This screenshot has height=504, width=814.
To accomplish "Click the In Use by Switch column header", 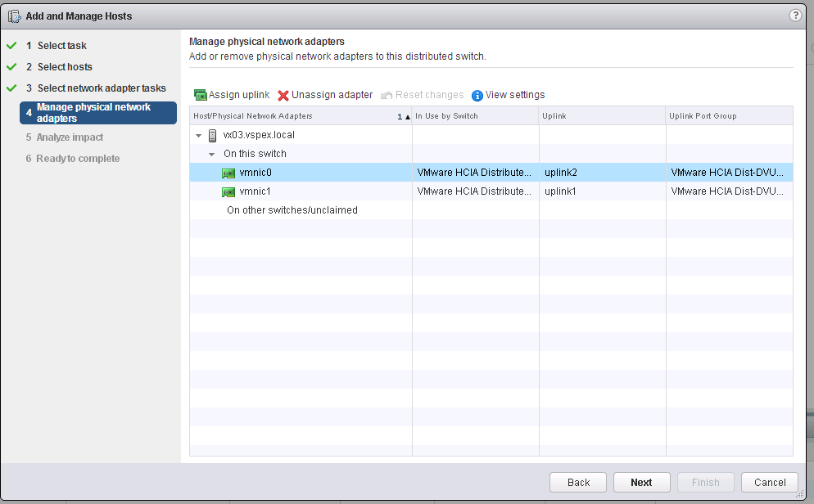I will point(476,115).
